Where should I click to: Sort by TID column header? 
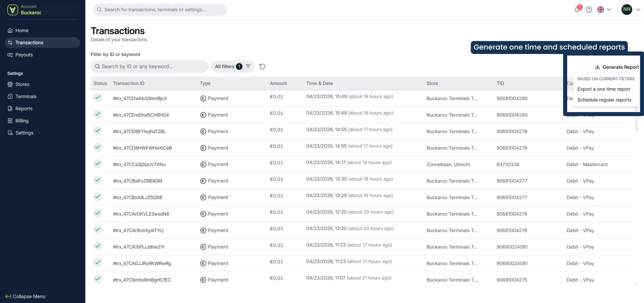pyautogui.click(x=500, y=83)
